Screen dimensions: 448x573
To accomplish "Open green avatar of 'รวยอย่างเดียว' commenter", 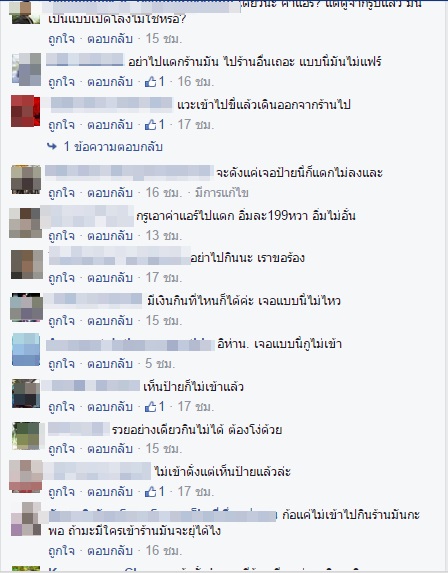I will [26, 436].
